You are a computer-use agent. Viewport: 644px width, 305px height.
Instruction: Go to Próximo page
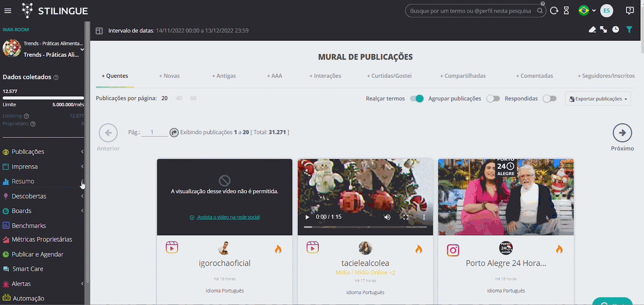pyautogui.click(x=622, y=133)
